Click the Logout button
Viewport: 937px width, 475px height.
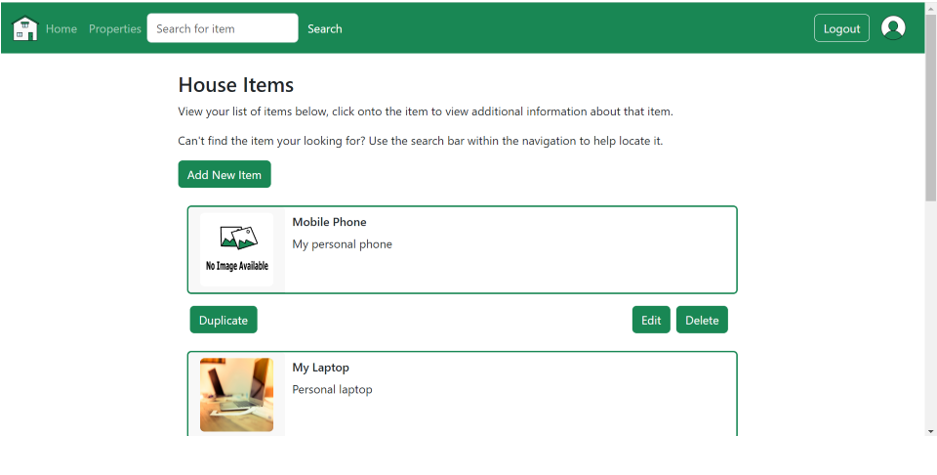(841, 28)
